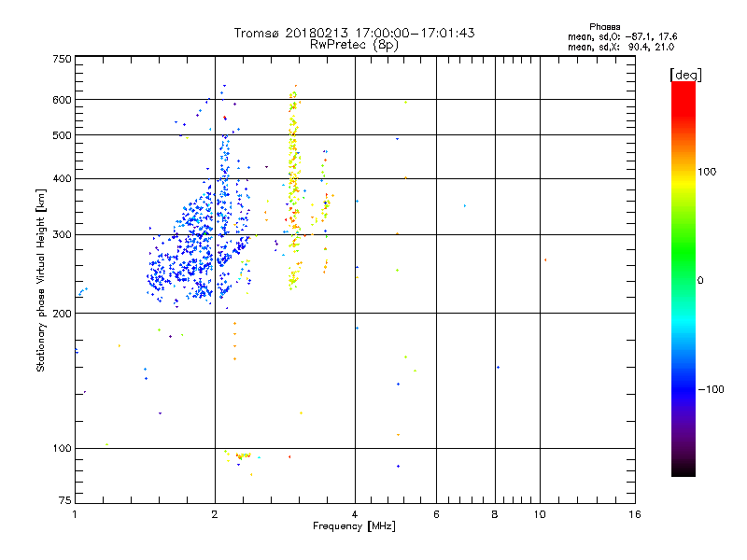Click the plot title 'Tromsø 20180213 17:00:00-17:01:43'
This screenshot has width=747, height=560.
click(354, 33)
